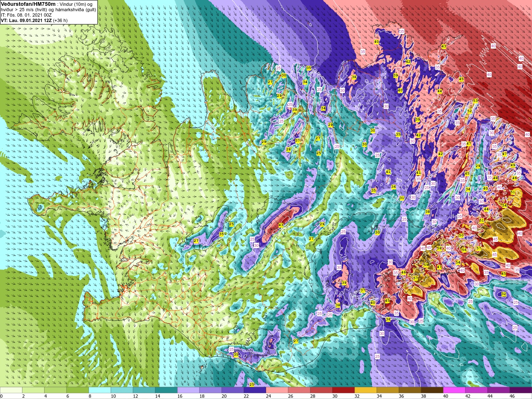532x399 pixels.
Task: Choose the 12–14 m/s teal legend swatch
Action: 144,390
